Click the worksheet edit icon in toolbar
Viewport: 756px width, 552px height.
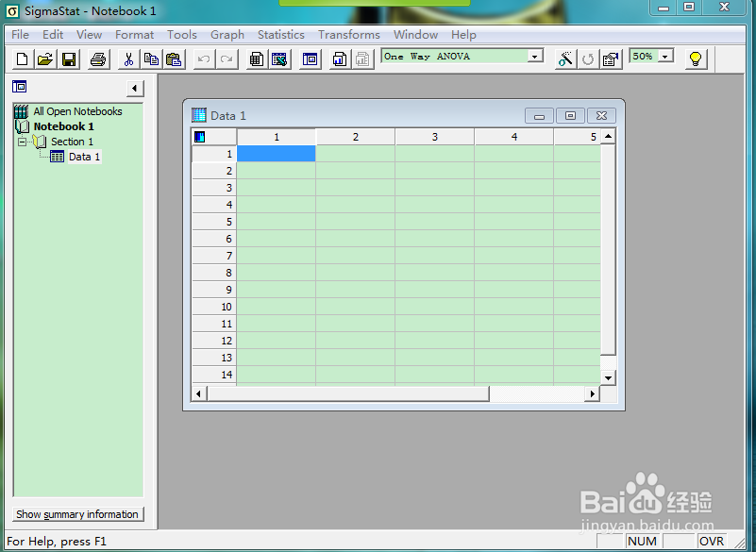[279, 59]
